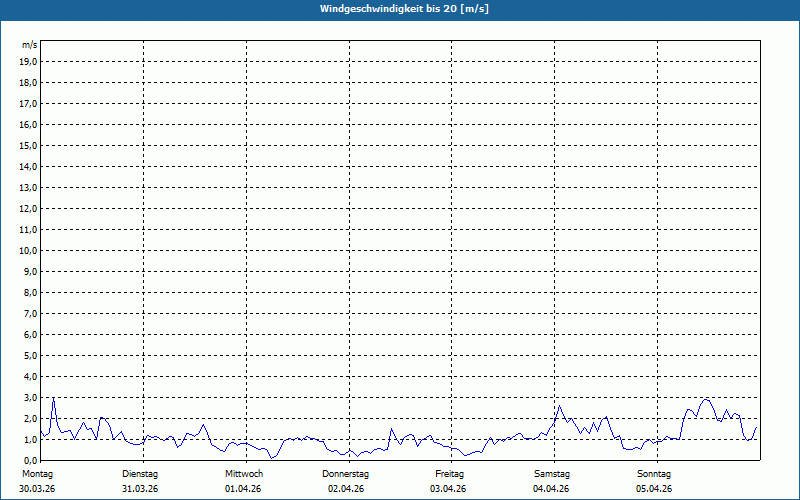The image size is (800, 500).
Task: Click the wind speed peak on early Monday
Action: click(53, 399)
